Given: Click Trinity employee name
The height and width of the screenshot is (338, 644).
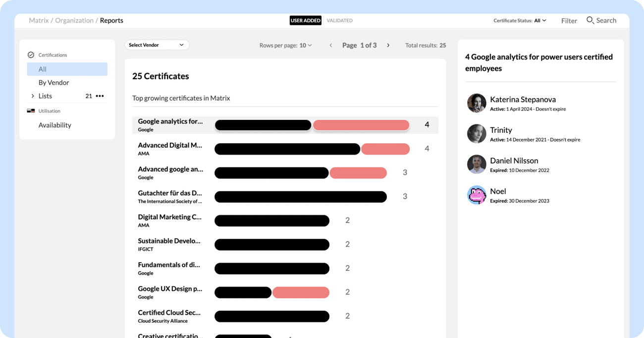Looking at the screenshot, I should point(501,130).
